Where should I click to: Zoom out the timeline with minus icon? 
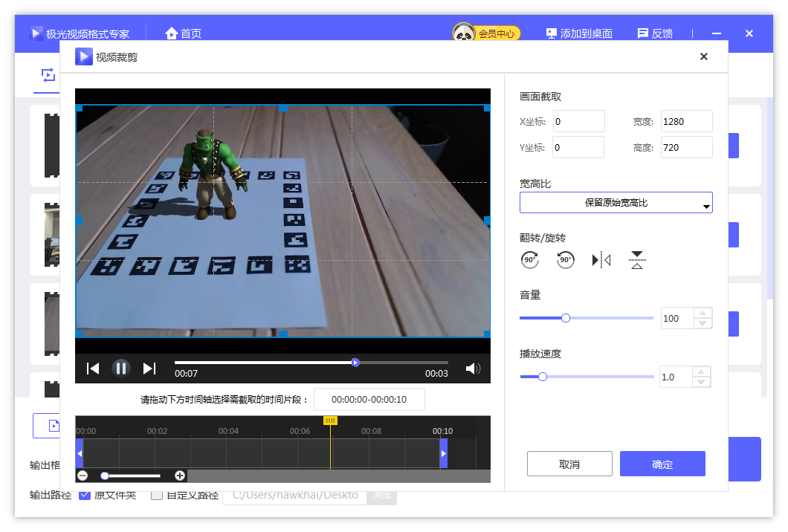click(x=83, y=476)
